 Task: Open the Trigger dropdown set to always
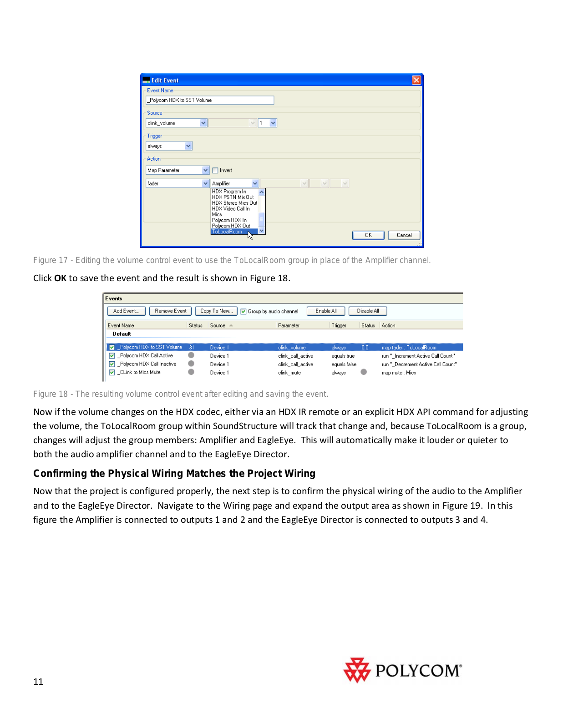(188, 146)
